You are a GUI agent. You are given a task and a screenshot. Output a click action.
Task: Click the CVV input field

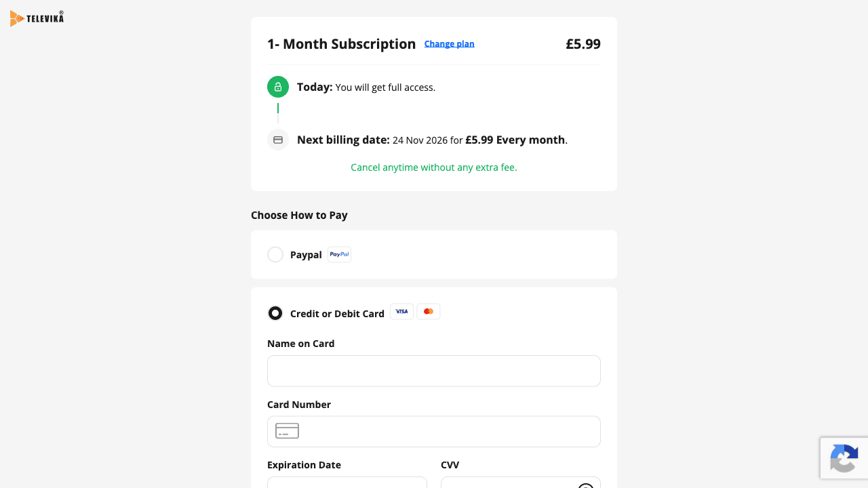(x=521, y=482)
